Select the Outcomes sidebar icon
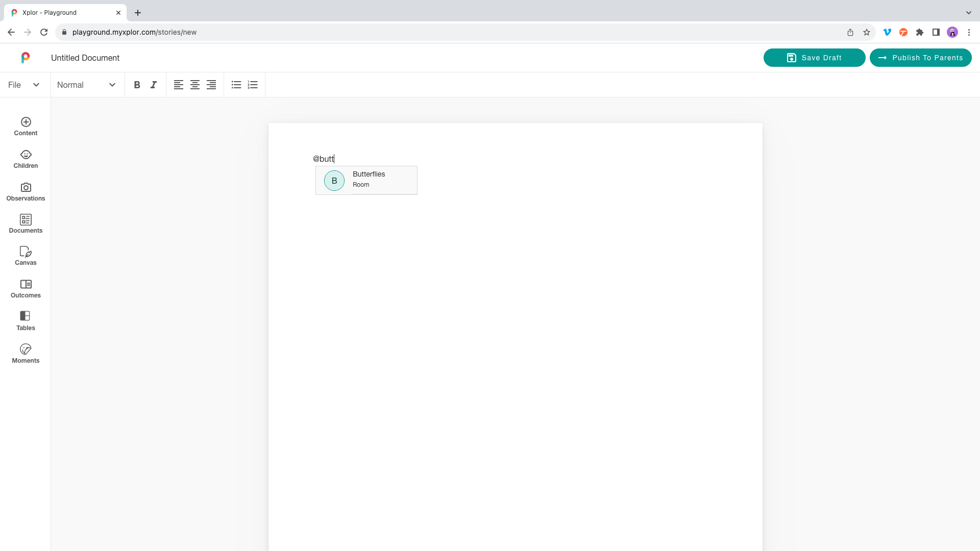This screenshot has height=551, width=980. point(26,288)
